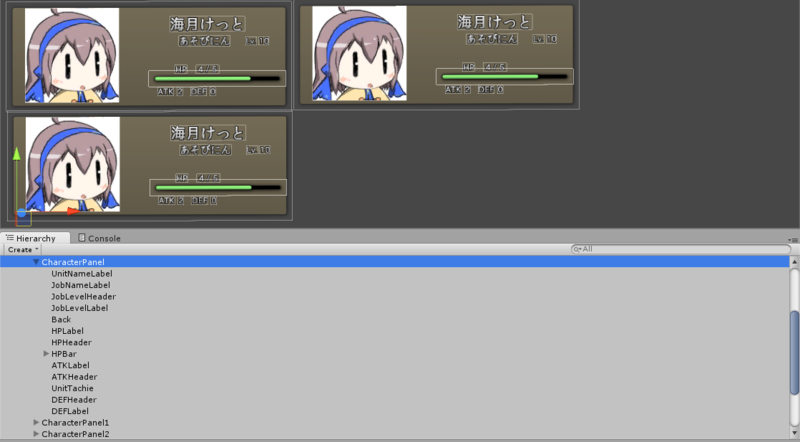Screen dimensions: 800x442
Task: Click the unit name 海月けっと in top-right panel
Action: pos(494,22)
